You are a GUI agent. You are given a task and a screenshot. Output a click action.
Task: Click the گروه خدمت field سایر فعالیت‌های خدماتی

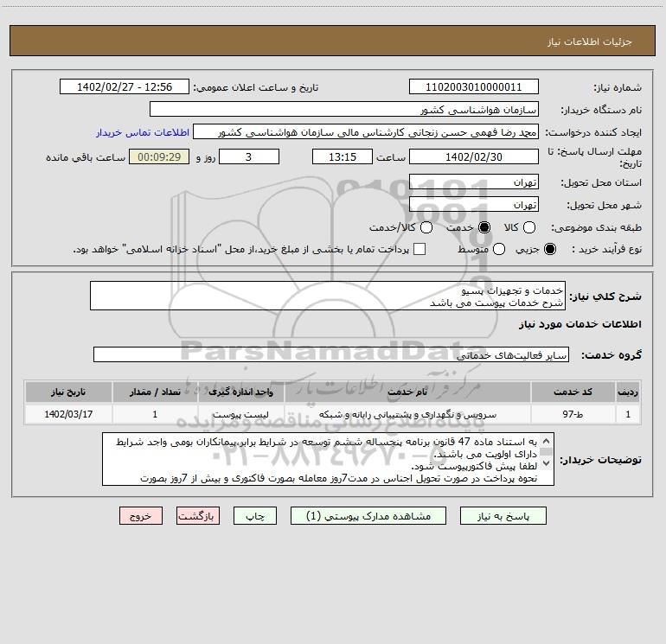pyautogui.click(x=331, y=355)
